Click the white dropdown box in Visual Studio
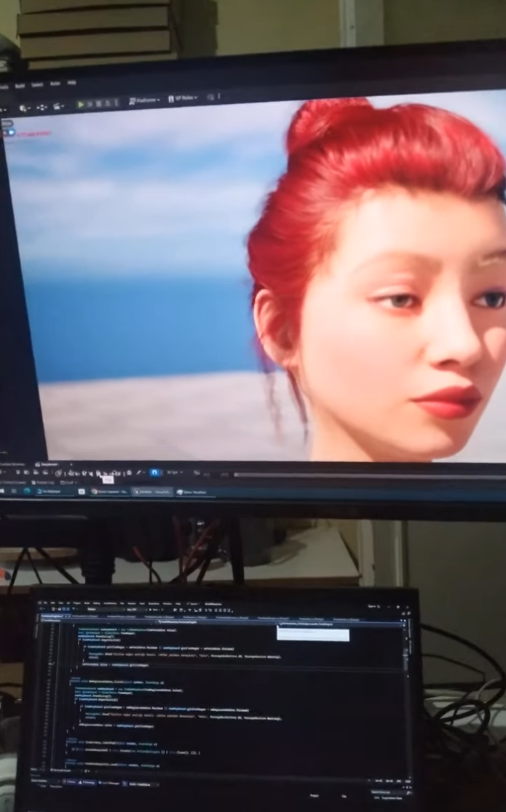This screenshot has height=812, width=506. (x=313, y=634)
